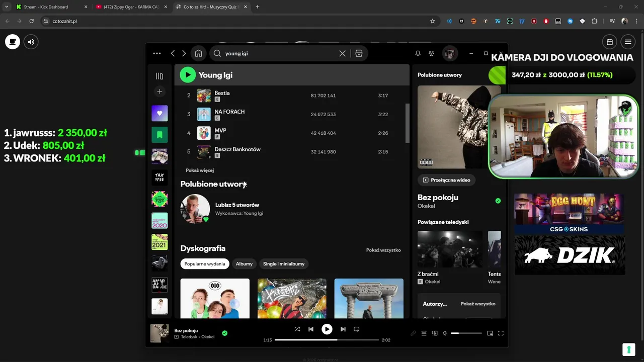Click Przełącz na wideo button
The width and height of the screenshot is (644, 362).
pyautogui.click(x=447, y=180)
